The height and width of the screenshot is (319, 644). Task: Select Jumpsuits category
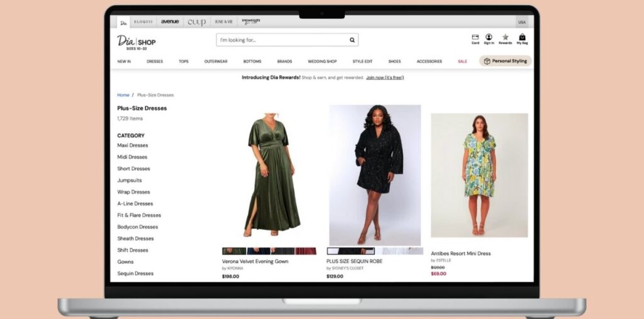coord(130,180)
